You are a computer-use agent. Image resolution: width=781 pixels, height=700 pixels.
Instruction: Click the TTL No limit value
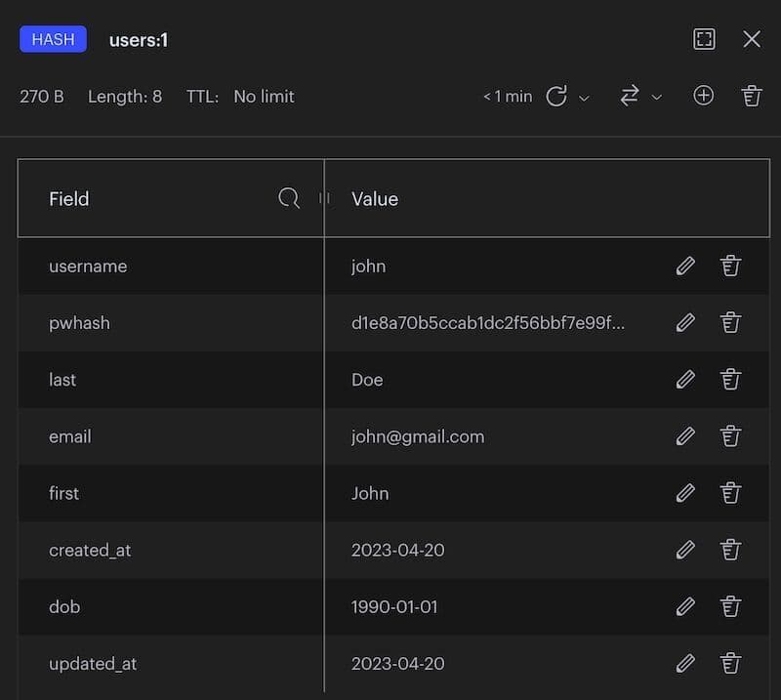(x=264, y=97)
